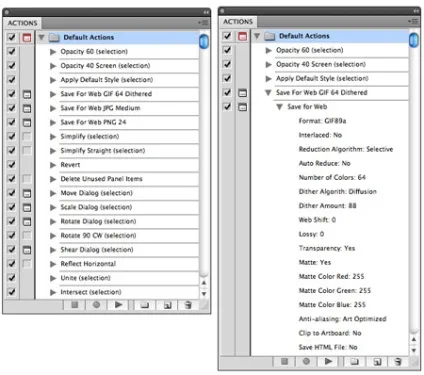This screenshot has height=375, width=424.
Task: Create new action in left Actions panel
Action: 167,305
